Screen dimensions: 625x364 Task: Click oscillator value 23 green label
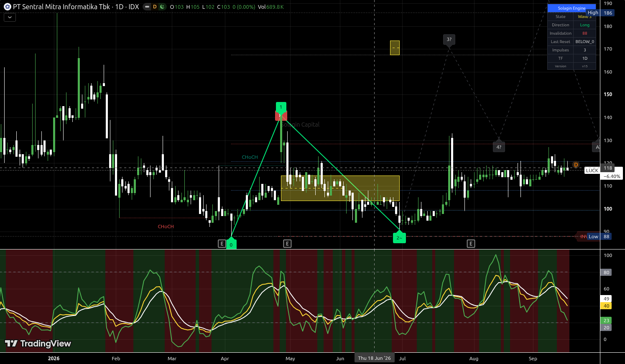click(x=607, y=321)
